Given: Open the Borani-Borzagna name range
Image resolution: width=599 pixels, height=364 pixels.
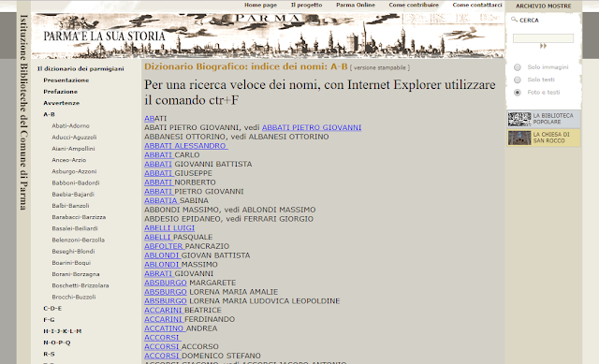Looking at the screenshot, I should pos(76,274).
